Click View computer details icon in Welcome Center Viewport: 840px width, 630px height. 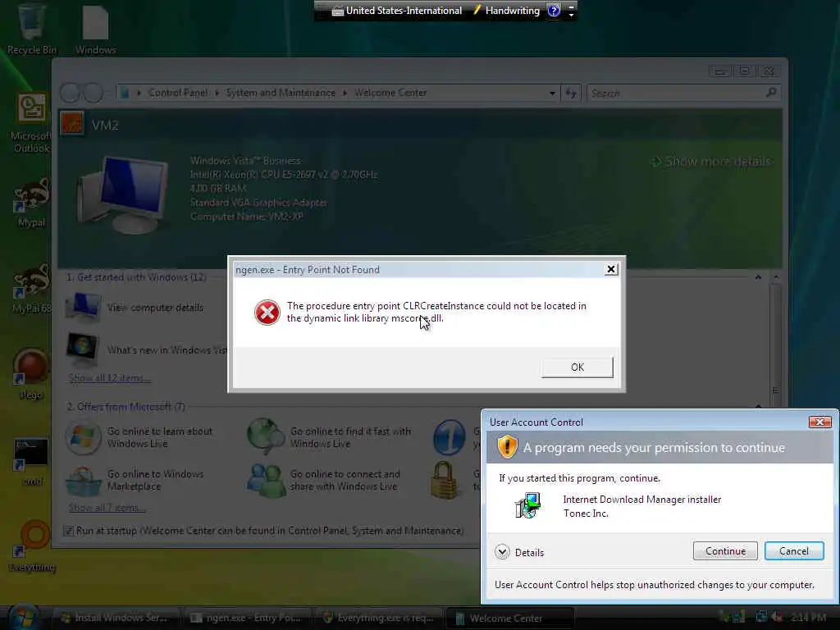tap(83, 307)
